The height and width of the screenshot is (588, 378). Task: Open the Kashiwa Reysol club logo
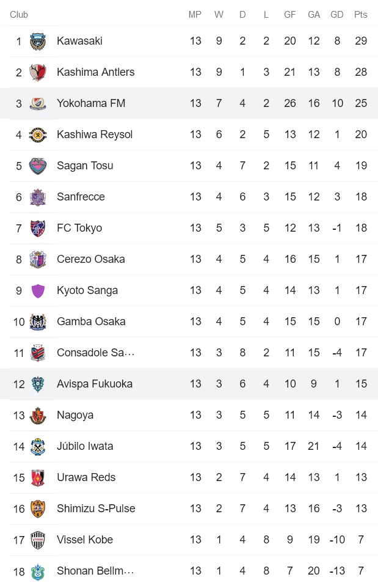[x=38, y=134]
